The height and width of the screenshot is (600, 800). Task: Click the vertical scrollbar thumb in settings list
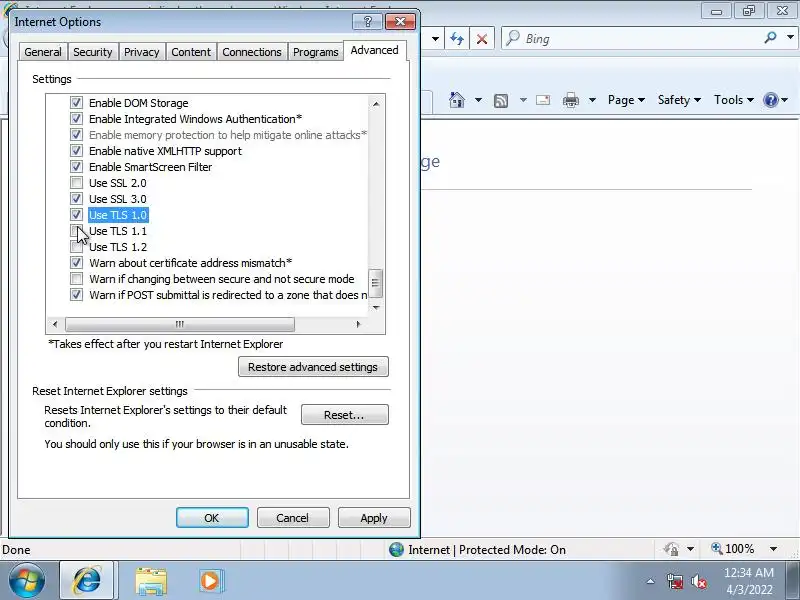point(376,283)
